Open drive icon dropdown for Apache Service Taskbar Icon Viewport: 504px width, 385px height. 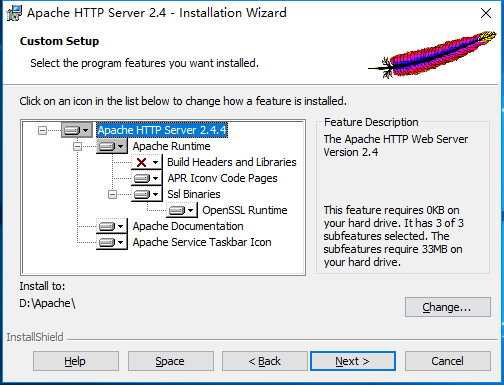pyautogui.click(x=112, y=242)
